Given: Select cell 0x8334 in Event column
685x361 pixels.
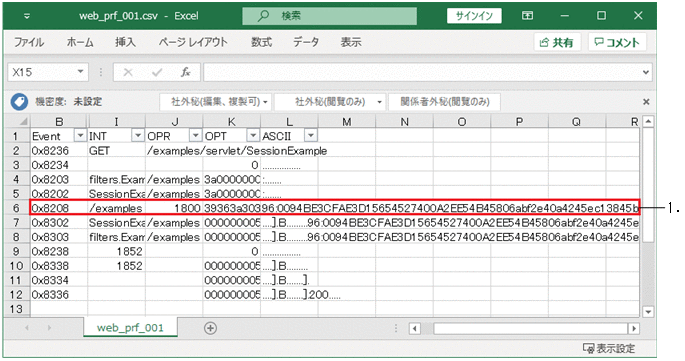Looking at the screenshot, I should (59, 280).
